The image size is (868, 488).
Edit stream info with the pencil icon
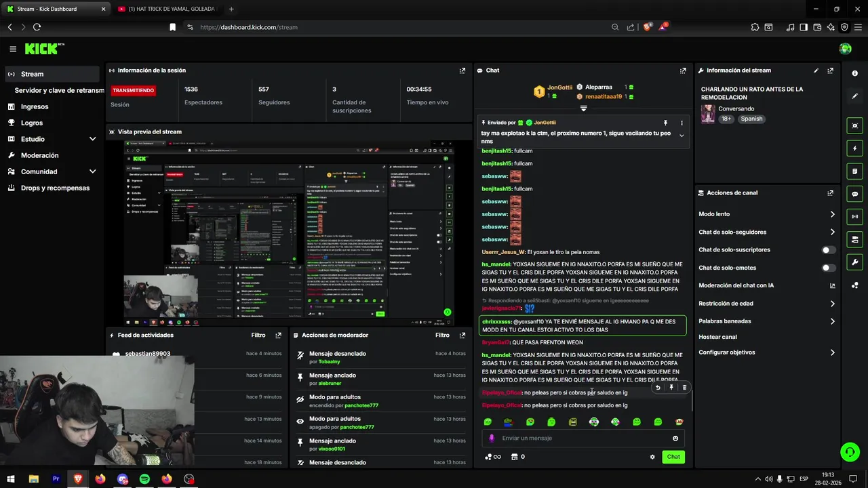point(816,70)
